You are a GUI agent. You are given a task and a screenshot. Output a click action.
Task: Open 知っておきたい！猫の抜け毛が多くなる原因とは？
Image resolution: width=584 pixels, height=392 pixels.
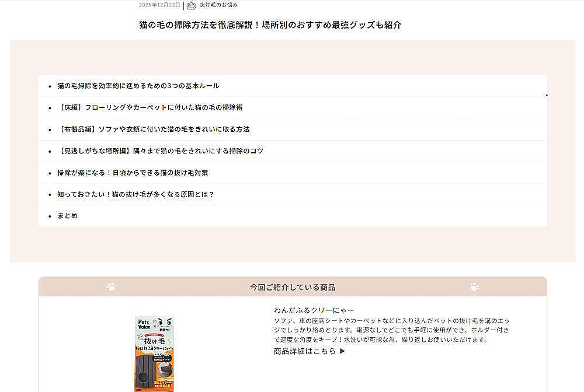coord(135,194)
